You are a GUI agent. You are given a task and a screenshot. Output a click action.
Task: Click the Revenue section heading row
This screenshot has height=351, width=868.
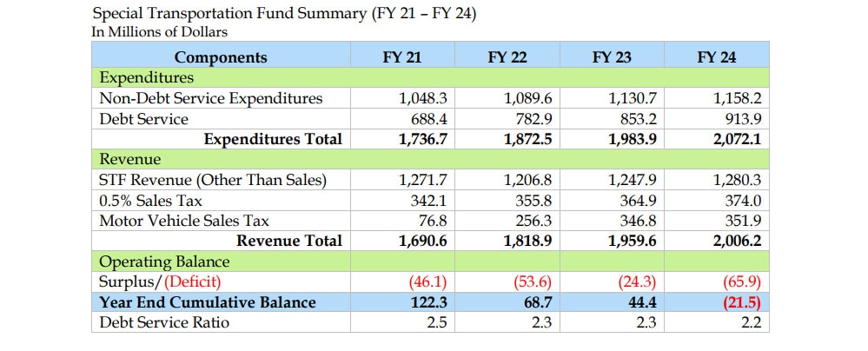(430, 160)
